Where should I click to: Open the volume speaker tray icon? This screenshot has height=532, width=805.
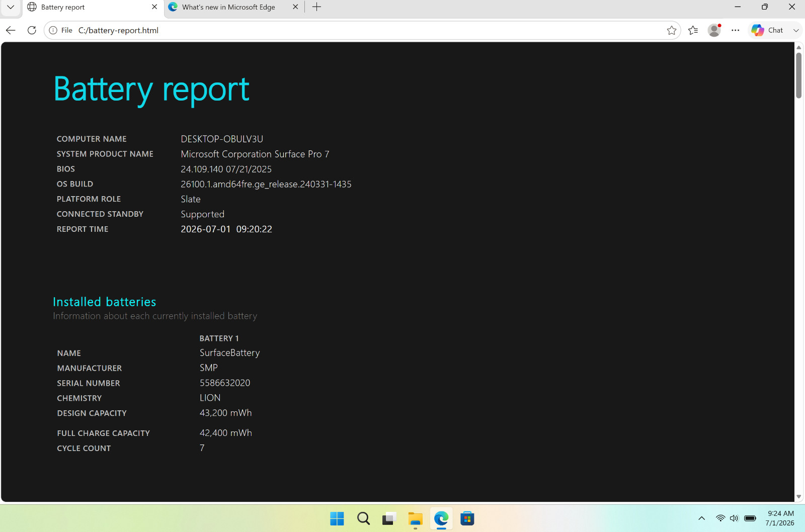point(734,518)
